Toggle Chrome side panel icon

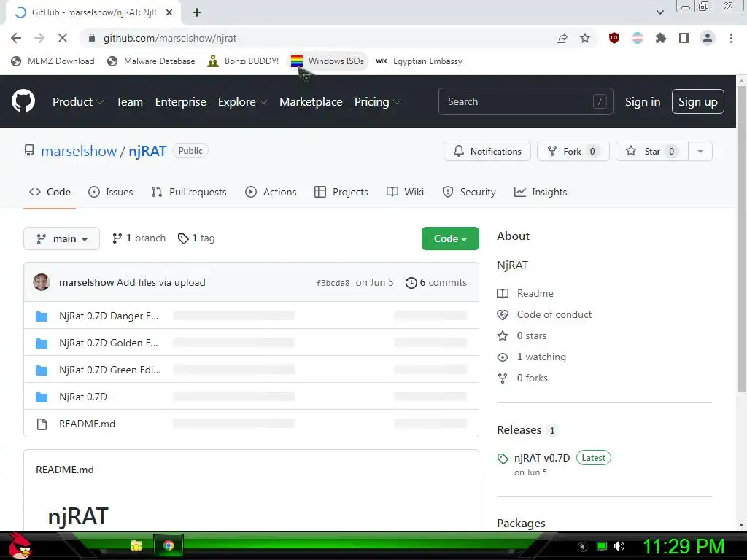pyautogui.click(x=684, y=38)
